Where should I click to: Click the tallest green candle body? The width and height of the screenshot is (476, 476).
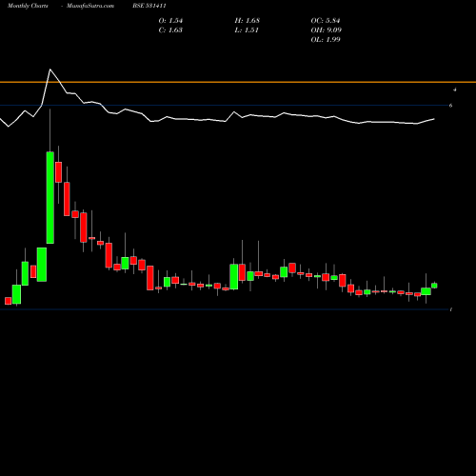[50, 198]
